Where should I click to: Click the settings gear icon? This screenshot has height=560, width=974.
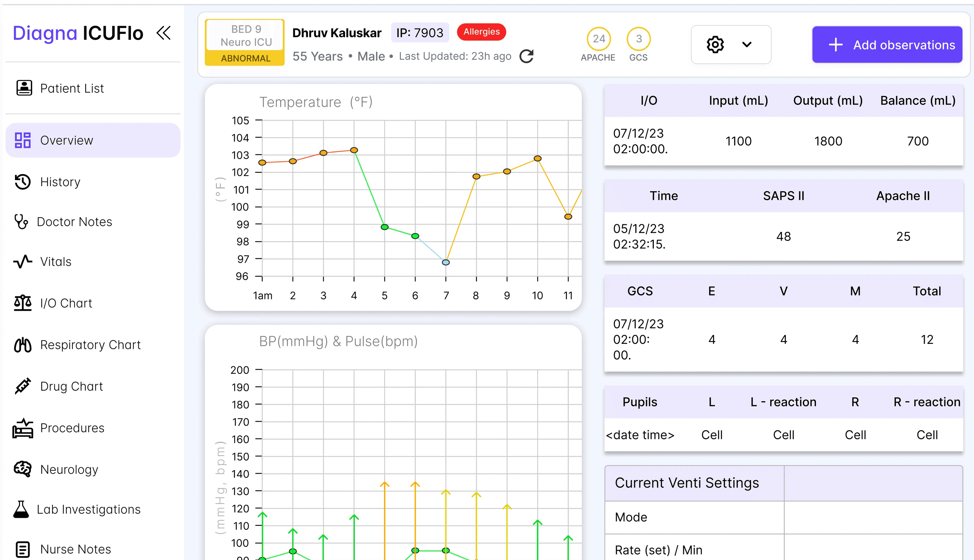715,45
